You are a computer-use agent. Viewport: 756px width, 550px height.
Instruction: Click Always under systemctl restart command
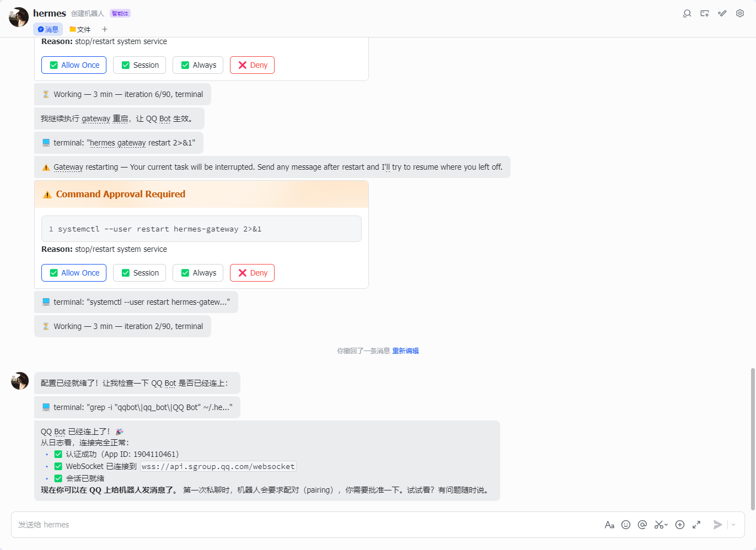point(198,273)
